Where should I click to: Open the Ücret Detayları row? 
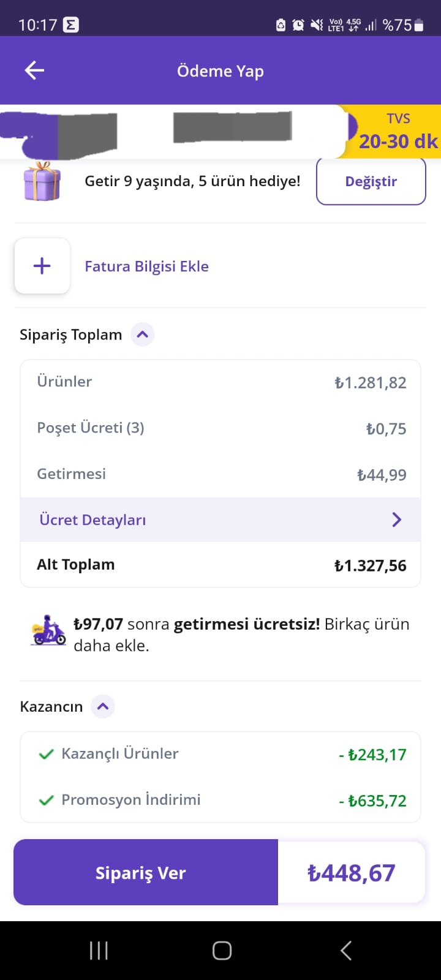pos(221,519)
